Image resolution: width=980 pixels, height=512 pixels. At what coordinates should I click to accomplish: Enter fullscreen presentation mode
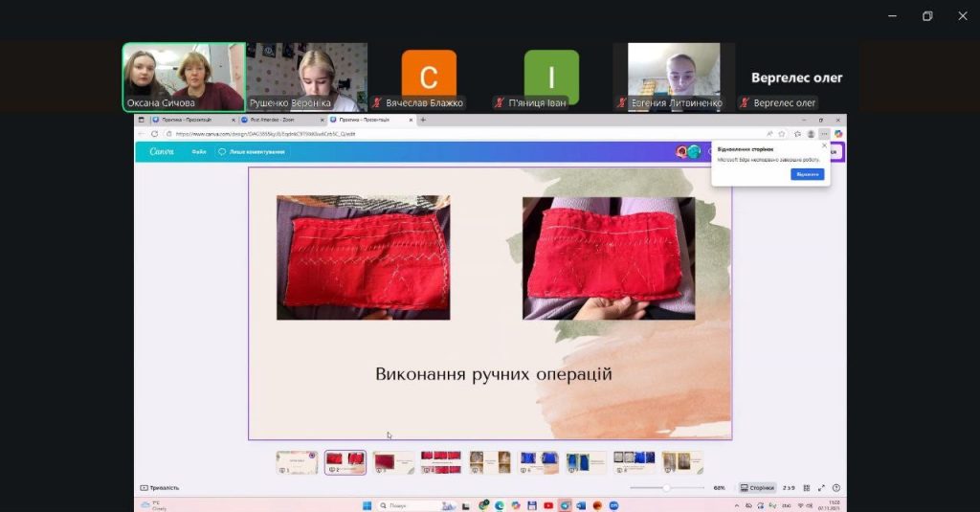pos(821,488)
